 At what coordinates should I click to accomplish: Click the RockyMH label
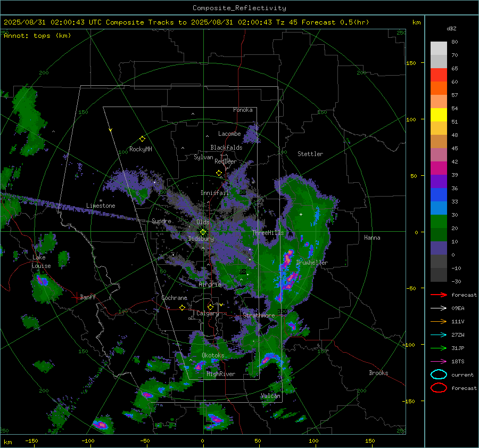(x=141, y=149)
